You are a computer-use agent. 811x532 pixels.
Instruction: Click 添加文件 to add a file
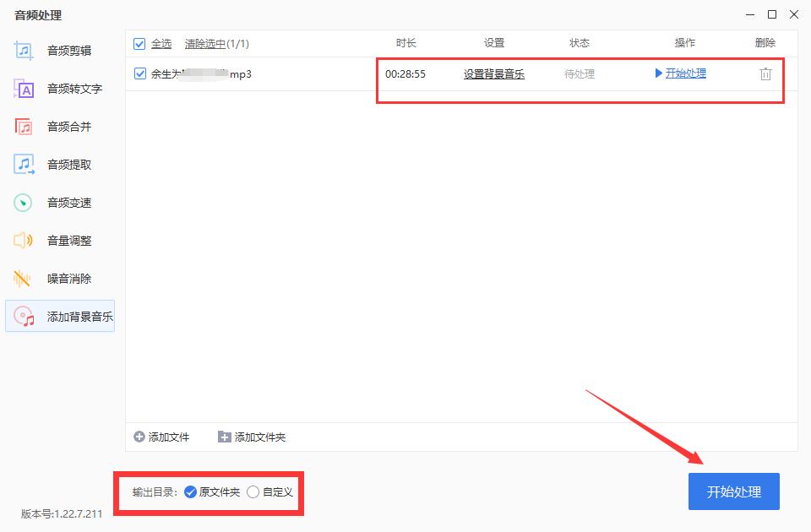coord(163,437)
